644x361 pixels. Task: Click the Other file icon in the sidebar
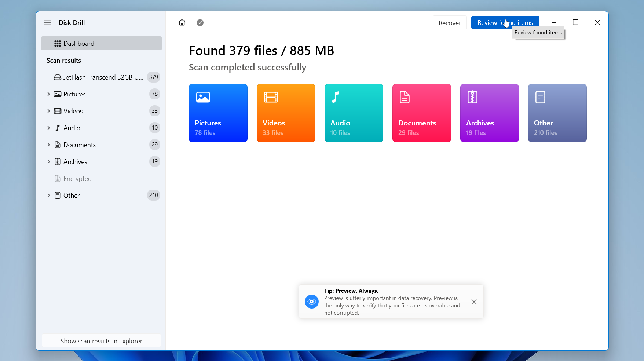click(x=58, y=196)
